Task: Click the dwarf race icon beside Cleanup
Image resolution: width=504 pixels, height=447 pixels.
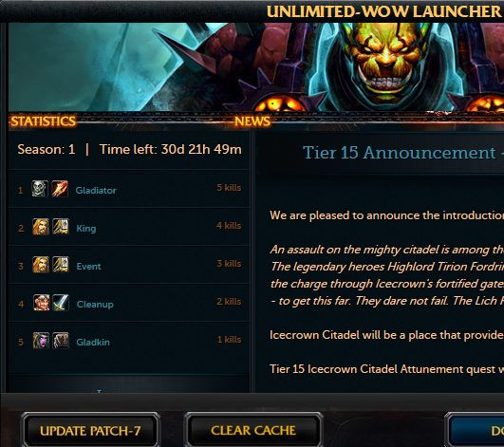Action: pyautogui.click(x=42, y=303)
